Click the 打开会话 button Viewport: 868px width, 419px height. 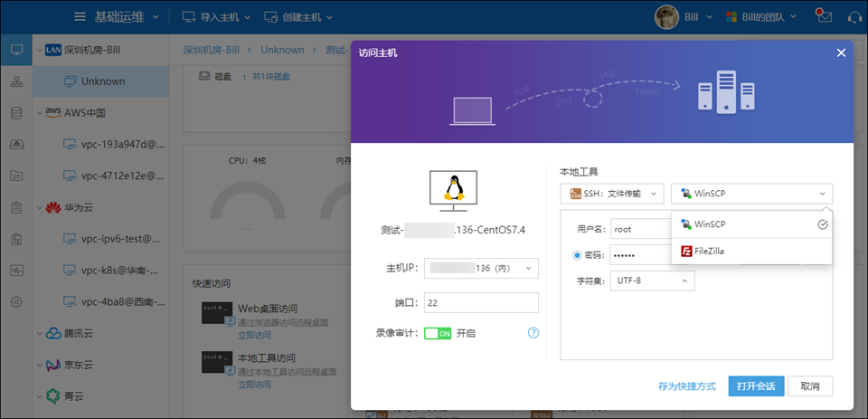point(755,386)
